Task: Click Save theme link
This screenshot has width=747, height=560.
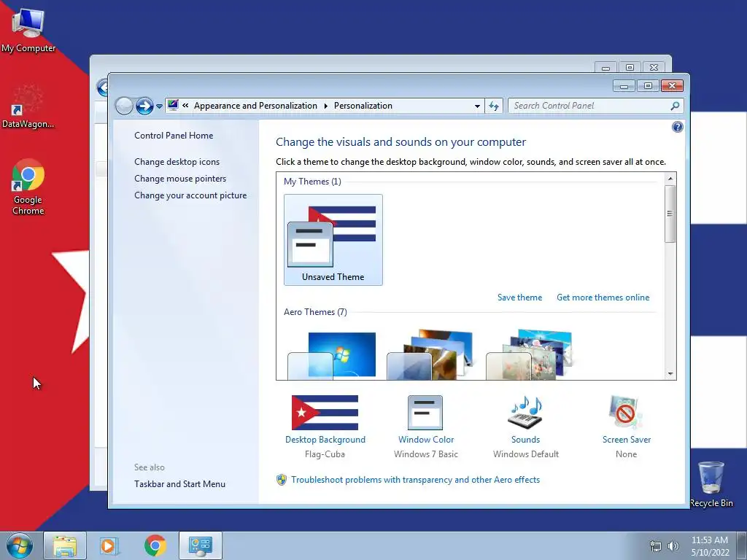Action: pos(519,297)
